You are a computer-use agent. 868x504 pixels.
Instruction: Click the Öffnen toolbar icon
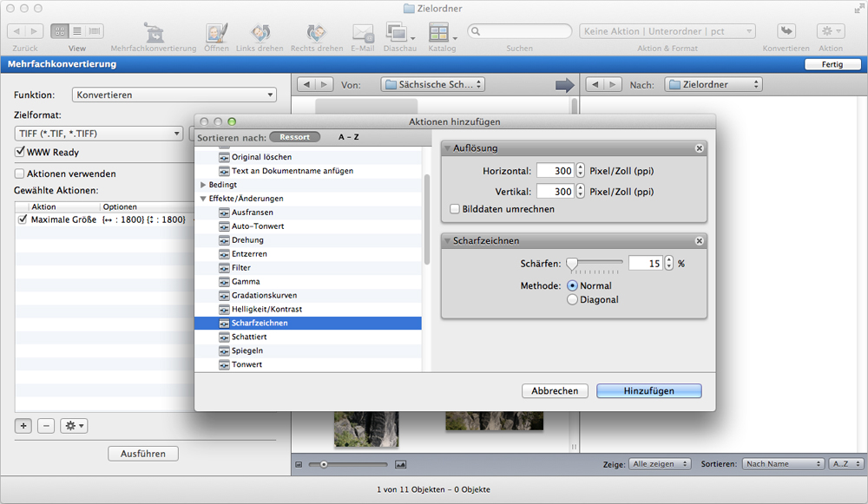pos(216,33)
